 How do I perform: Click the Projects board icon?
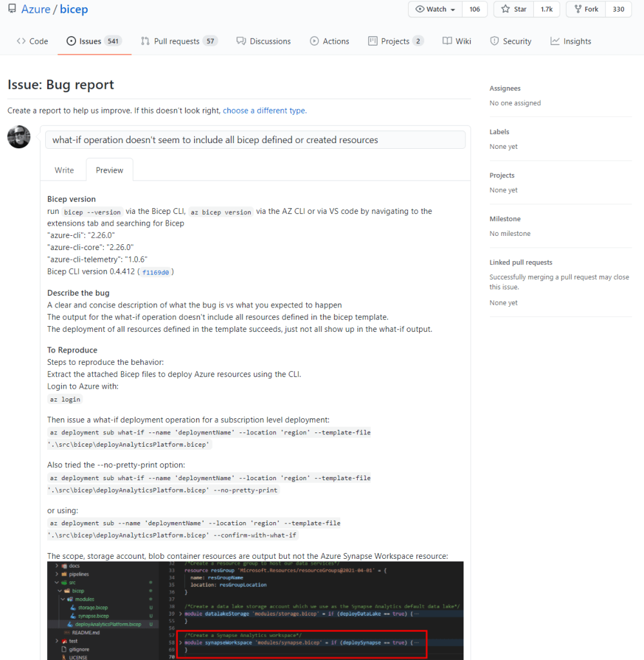(372, 41)
